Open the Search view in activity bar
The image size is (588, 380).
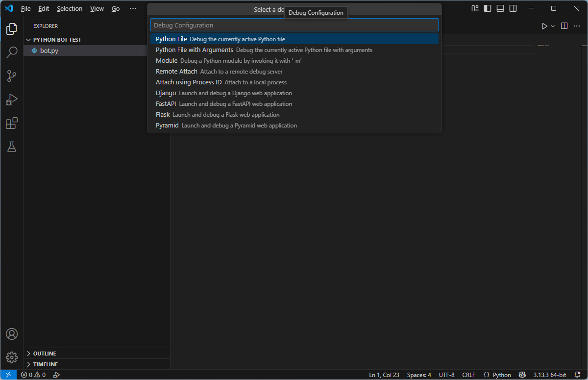click(12, 52)
